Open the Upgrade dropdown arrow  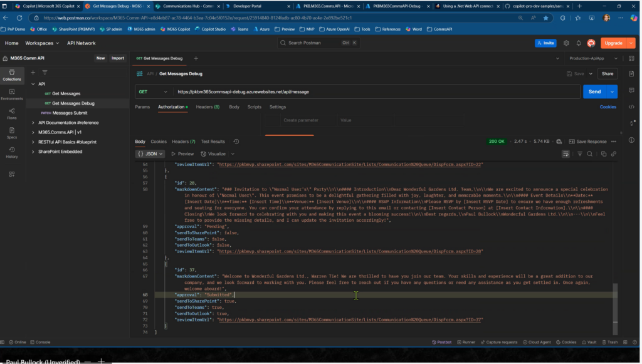click(x=631, y=43)
